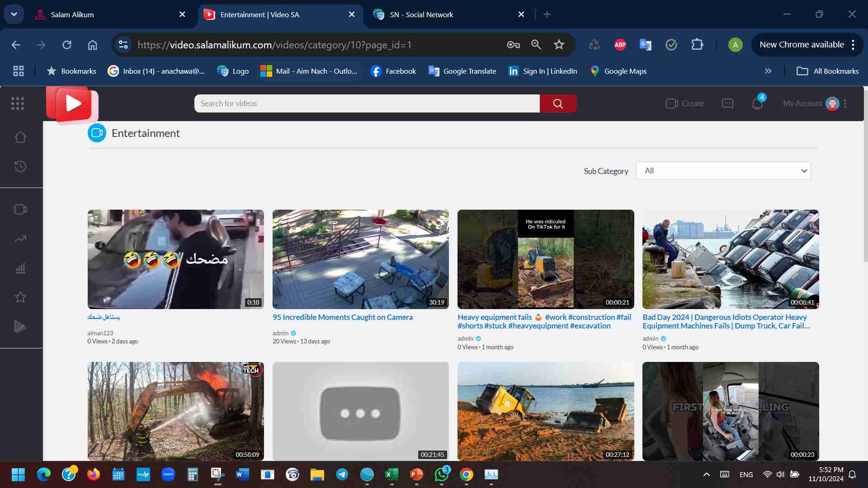Play the 30:19 porch camera video thumbnail

point(360,259)
